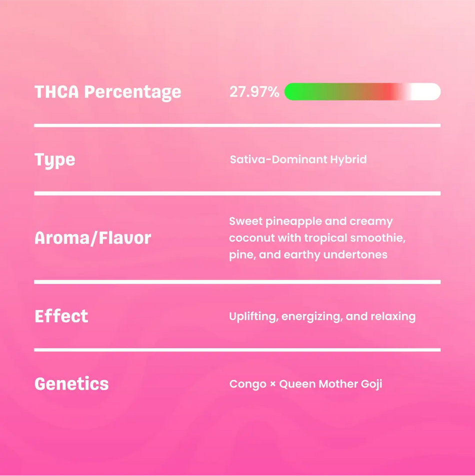This screenshot has width=475, height=476.
Task: Click the divider line above Genetics
Action: pos(237,349)
